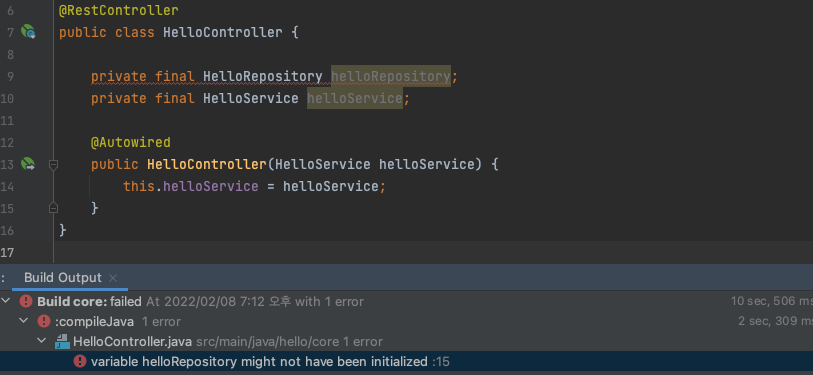Click the autowired dependencies gutter icon on line 13
The image size is (813, 375).
pyautogui.click(x=28, y=164)
